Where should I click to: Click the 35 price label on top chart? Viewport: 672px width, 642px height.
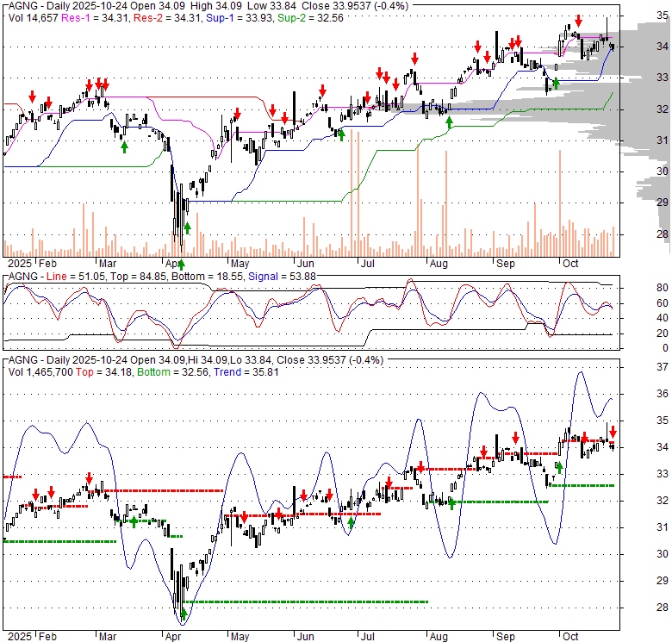click(x=663, y=16)
